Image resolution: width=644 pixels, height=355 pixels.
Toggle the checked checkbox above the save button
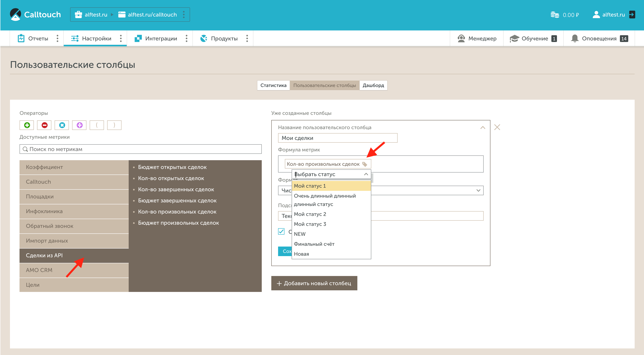pos(281,231)
